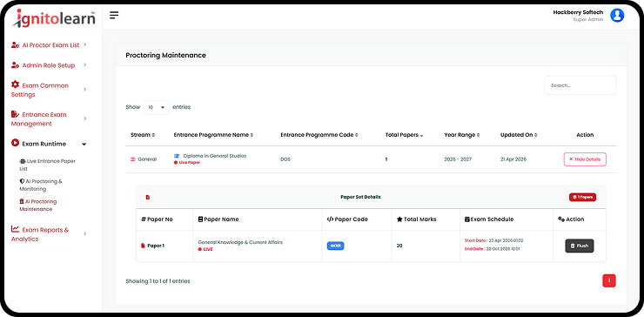This screenshot has height=317, width=644.
Task: Click the graduation cap icon beside Diploma in General Studies
Action: point(177,156)
